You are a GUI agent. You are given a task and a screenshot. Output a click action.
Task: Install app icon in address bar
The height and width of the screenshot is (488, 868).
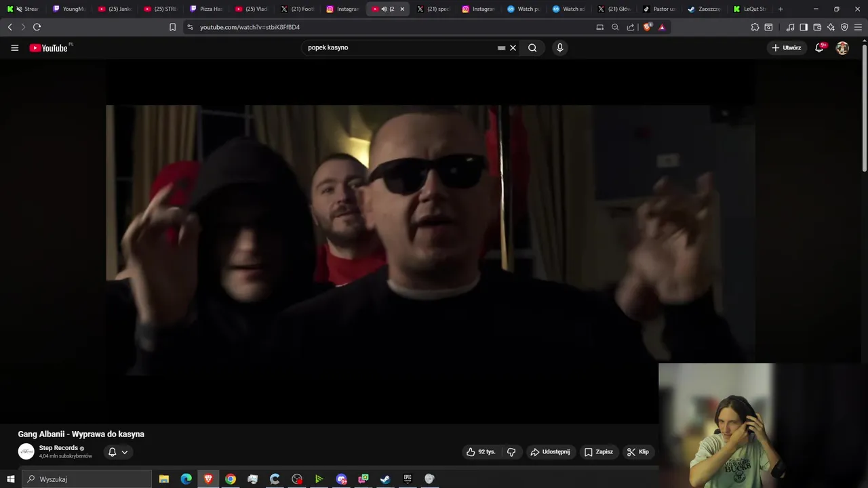click(x=599, y=27)
